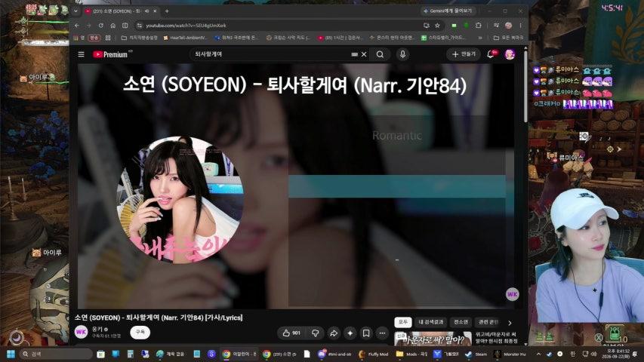This screenshot has height=362, width=644.
Task: Clear the YouTube search box text
Action: (364, 54)
